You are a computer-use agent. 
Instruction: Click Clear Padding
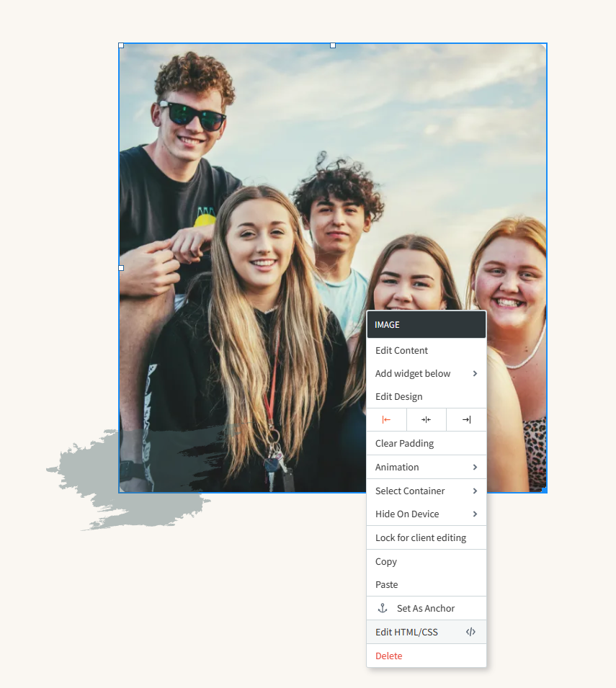(x=403, y=443)
